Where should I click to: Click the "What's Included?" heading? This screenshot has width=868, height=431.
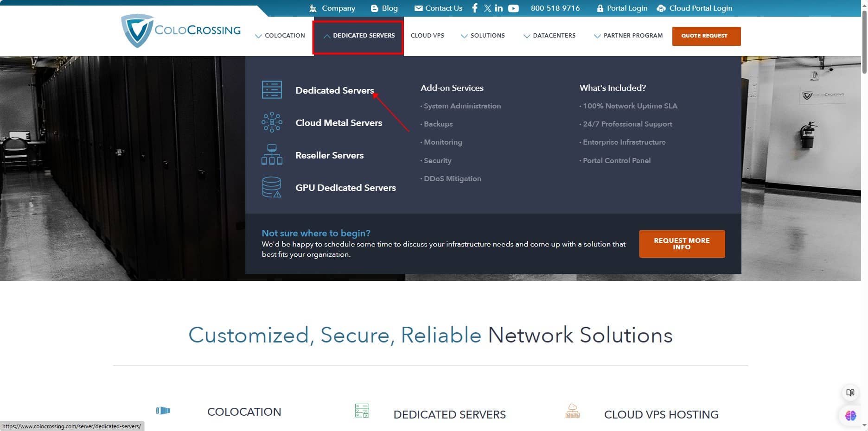click(613, 88)
